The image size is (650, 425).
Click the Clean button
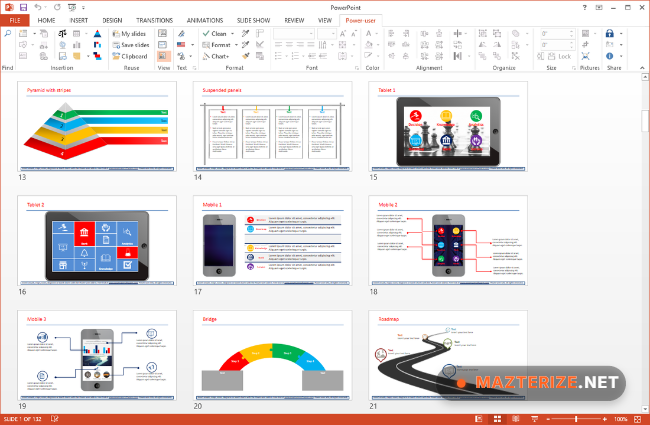coord(215,34)
